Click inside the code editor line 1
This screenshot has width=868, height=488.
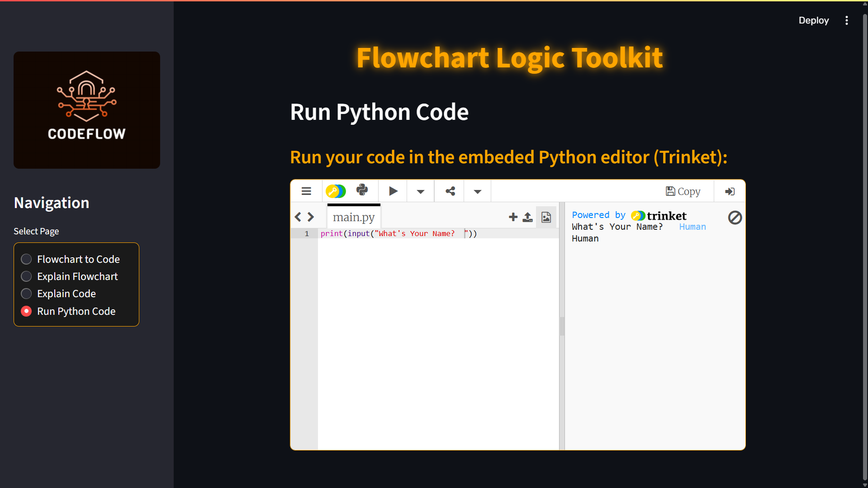coord(438,234)
